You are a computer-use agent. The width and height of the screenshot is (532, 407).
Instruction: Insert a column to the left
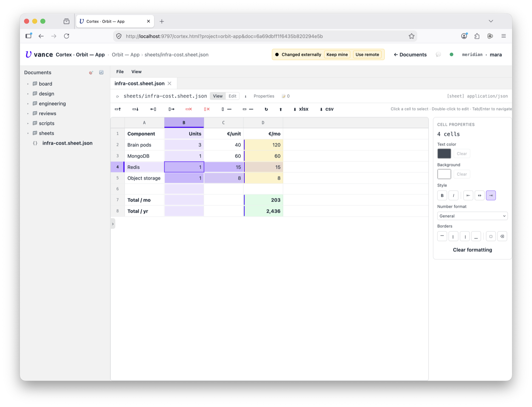click(153, 109)
